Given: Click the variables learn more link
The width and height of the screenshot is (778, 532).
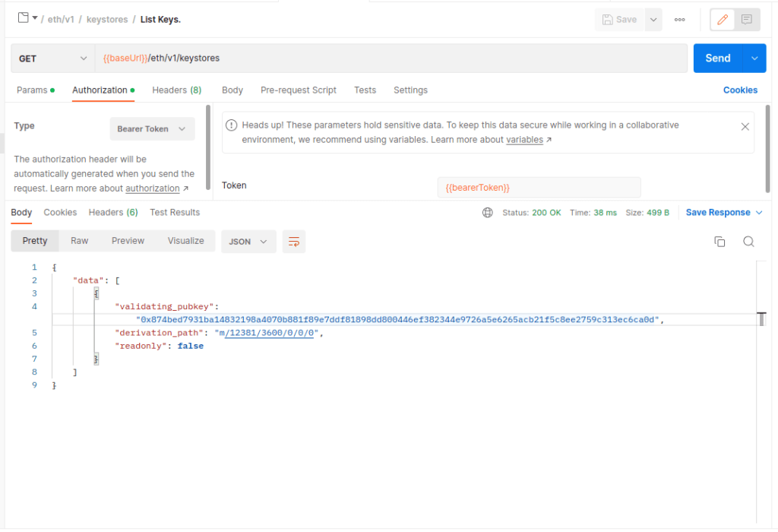Looking at the screenshot, I should point(524,139).
